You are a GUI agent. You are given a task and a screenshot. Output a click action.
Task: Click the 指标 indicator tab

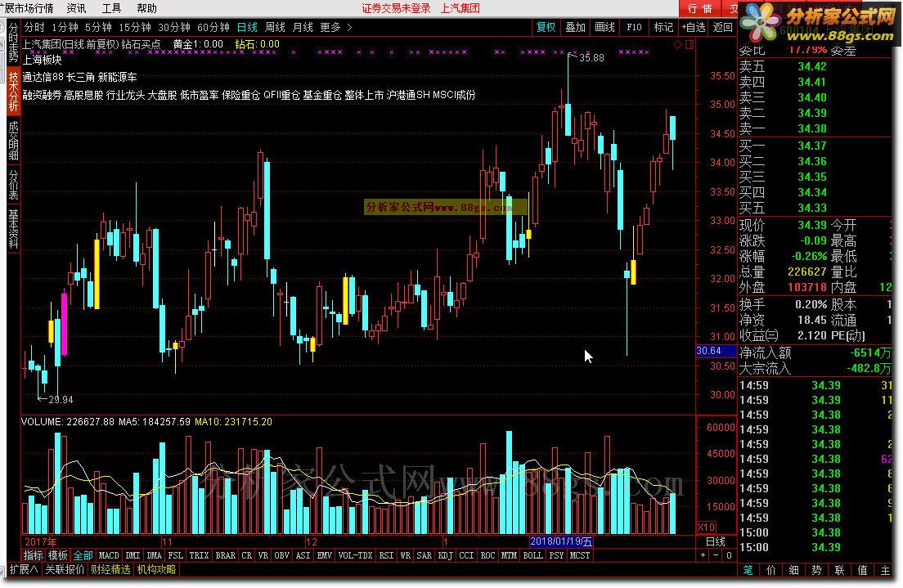click(x=33, y=555)
